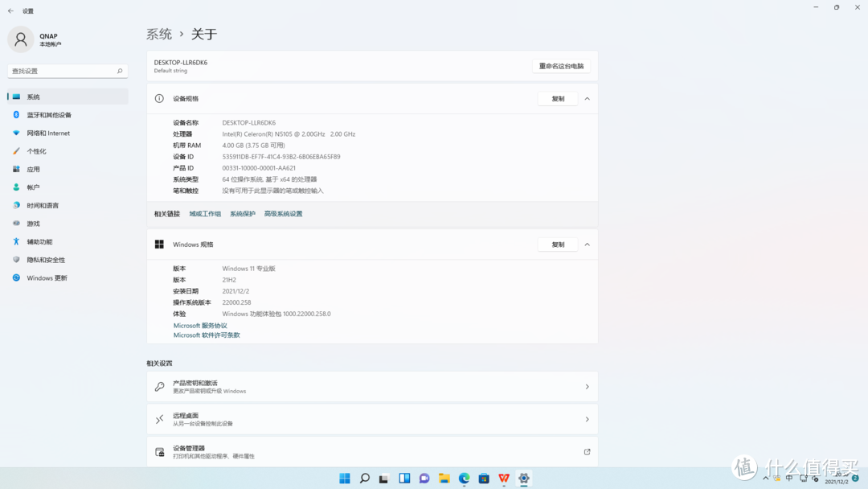Expand hidden icons in the system tray

point(765,478)
